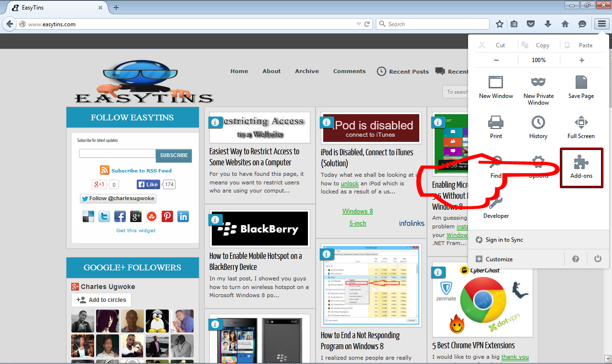This screenshot has width=612, height=364.
Task: Go to Firefox Home icon
Action: (565, 24)
